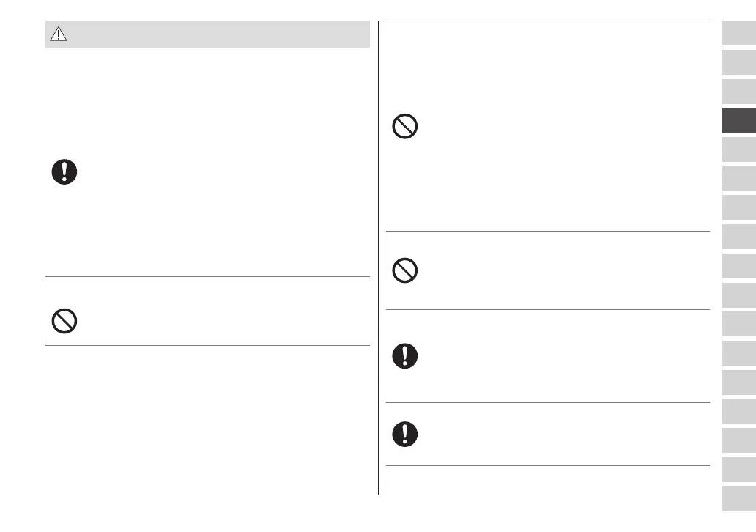Click the prohibition icon in the left column
This screenshot has height=532, width=756.
(64, 321)
